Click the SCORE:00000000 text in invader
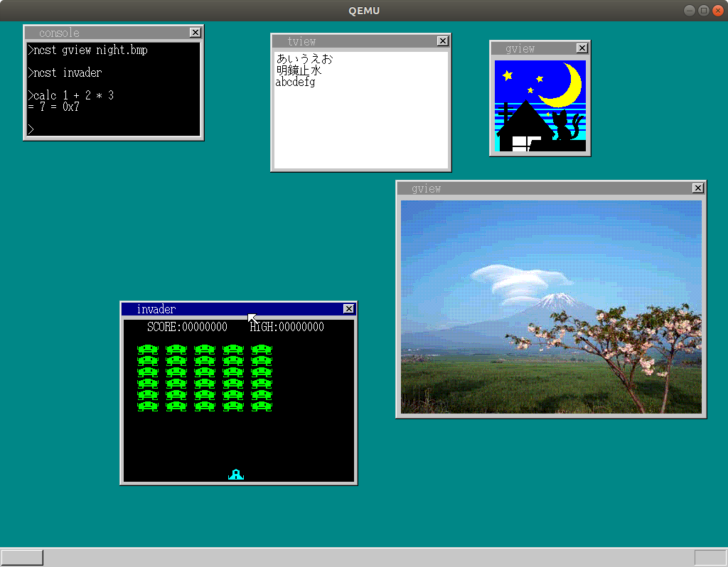This screenshot has width=728, height=567. [x=187, y=327]
